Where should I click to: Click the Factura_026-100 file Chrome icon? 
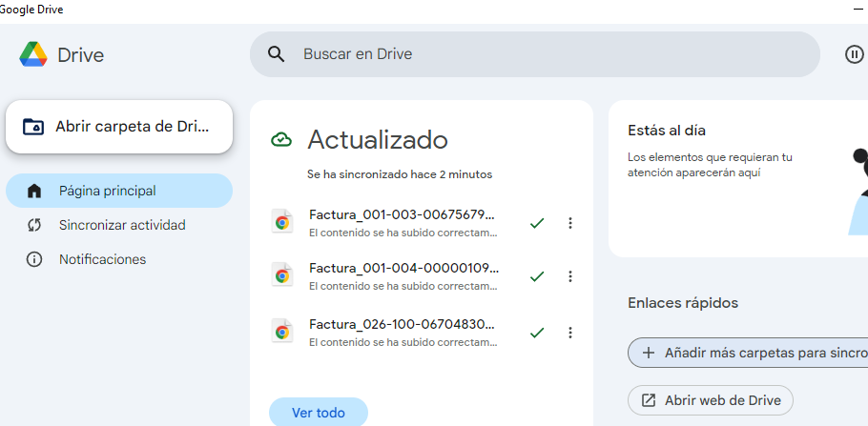[x=281, y=332]
